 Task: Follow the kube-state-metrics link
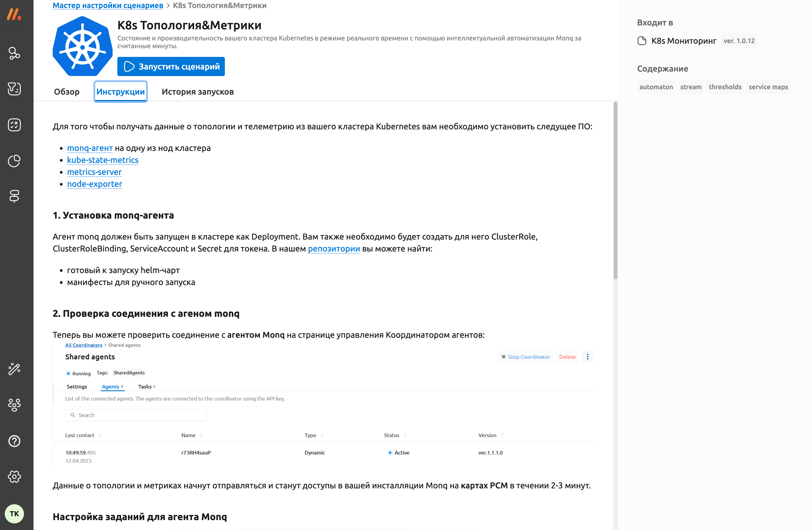pos(103,160)
